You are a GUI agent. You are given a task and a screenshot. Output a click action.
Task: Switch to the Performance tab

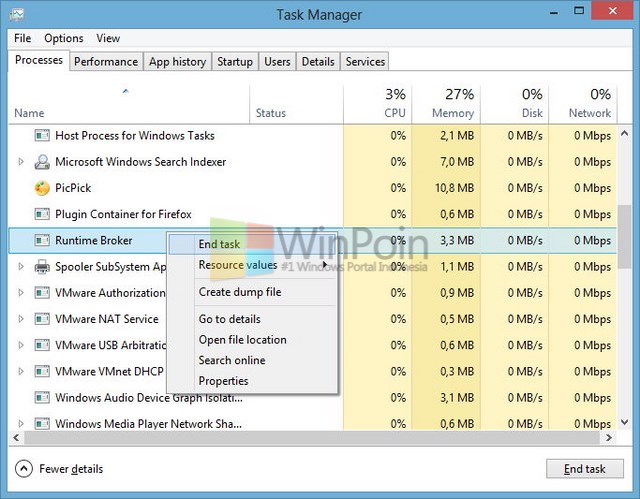[x=106, y=62]
